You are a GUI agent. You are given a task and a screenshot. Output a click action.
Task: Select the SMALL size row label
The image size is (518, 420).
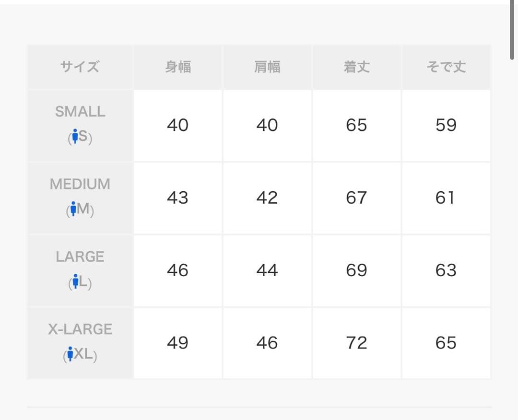point(80,112)
